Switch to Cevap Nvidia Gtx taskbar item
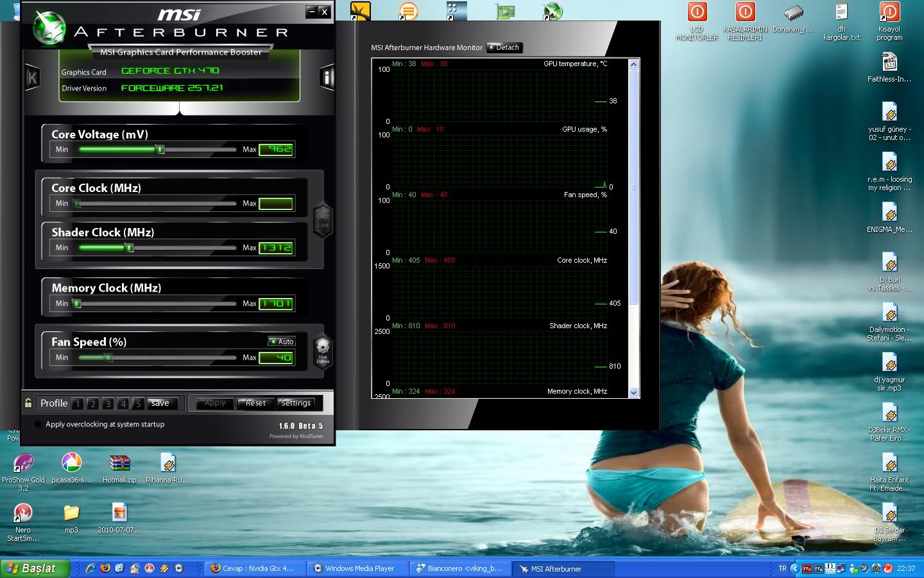This screenshot has height=578, width=924. coord(256,568)
